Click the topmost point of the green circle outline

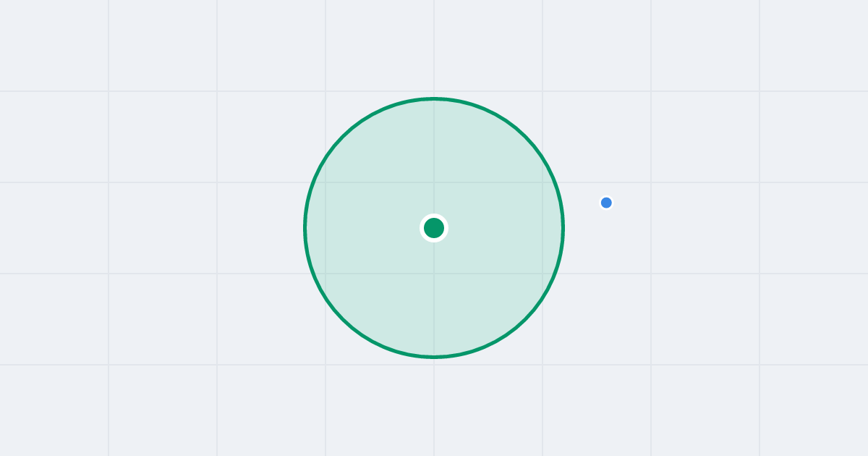(434, 98)
